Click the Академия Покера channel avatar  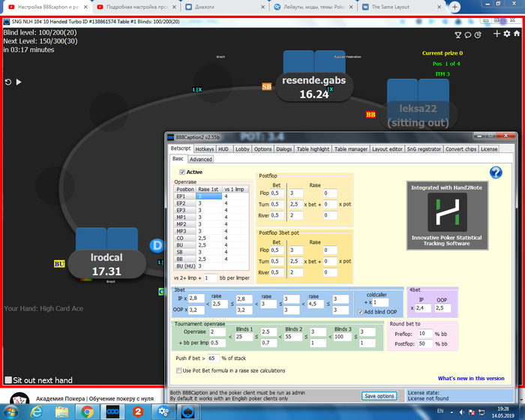(x=19, y=398)
